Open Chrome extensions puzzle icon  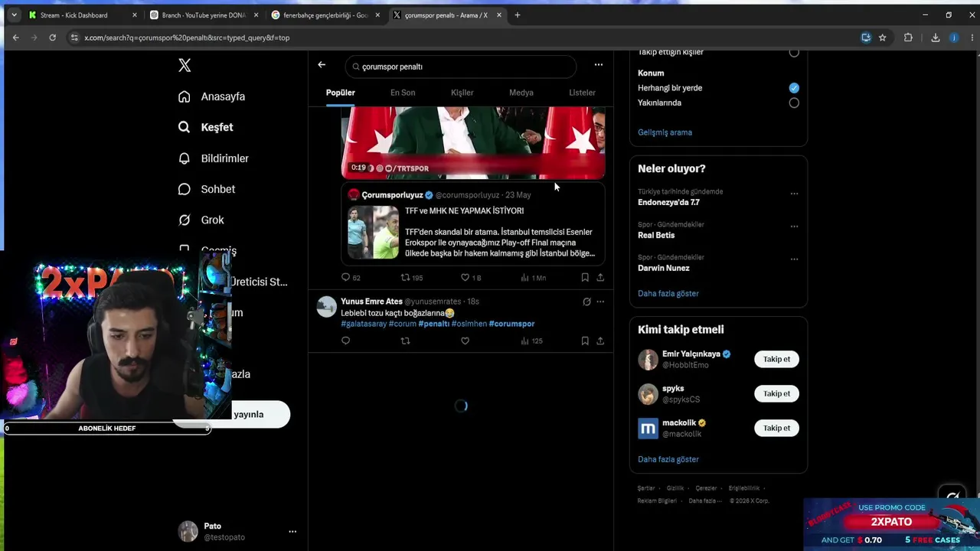(908, 37)
